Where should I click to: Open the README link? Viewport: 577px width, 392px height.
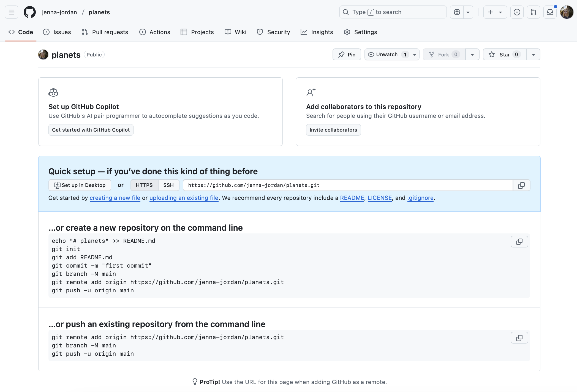tap(352, 198)
